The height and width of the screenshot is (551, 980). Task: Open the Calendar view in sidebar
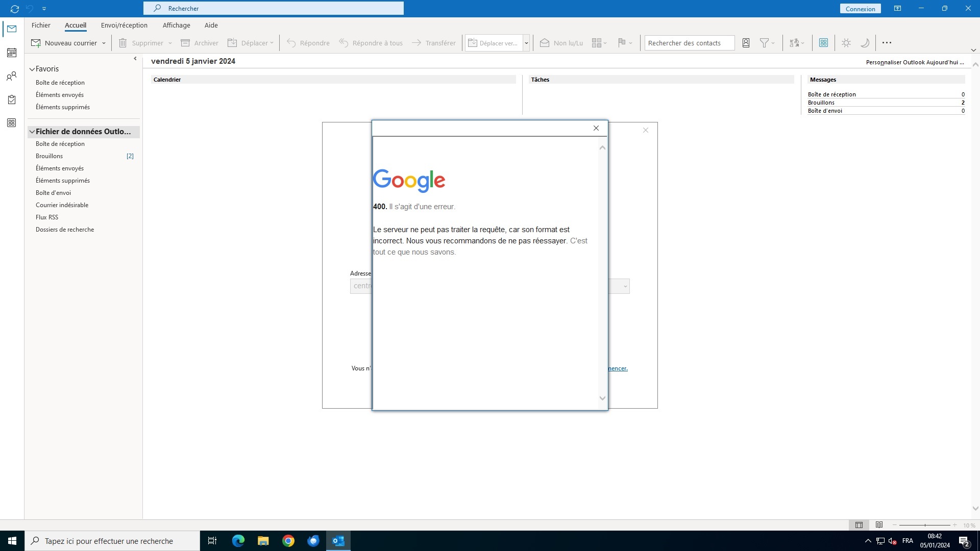pyautogui.click(x=11, y=53)
